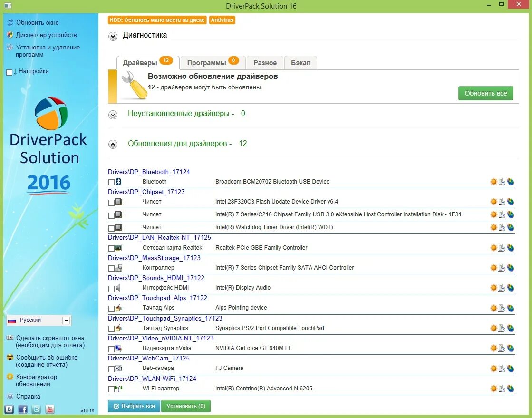
Task: Check the Intel 28F320C3 Flash Update checkbox
Action: pos(111,203)
